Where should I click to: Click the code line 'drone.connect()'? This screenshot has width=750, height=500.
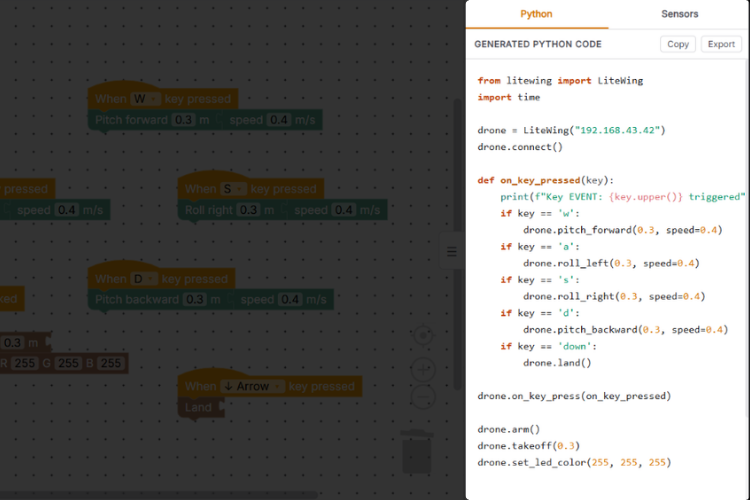click(x=520, y=147)
